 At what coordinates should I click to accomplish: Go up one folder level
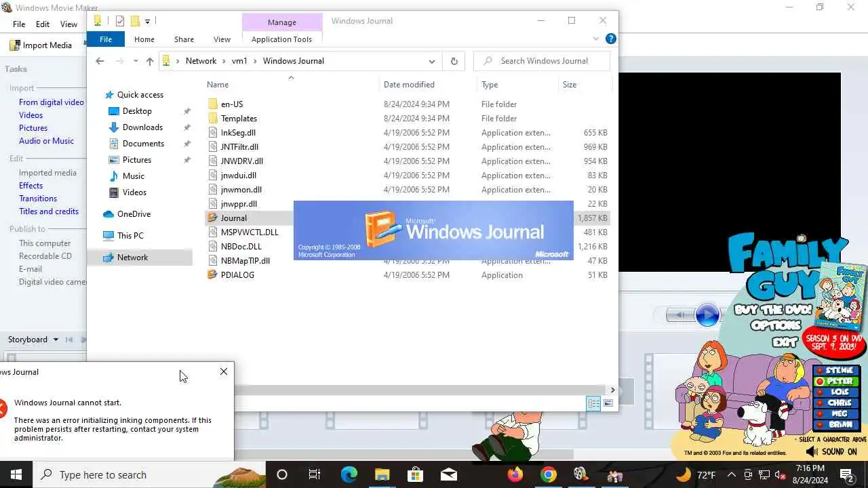tap(150, 61)
